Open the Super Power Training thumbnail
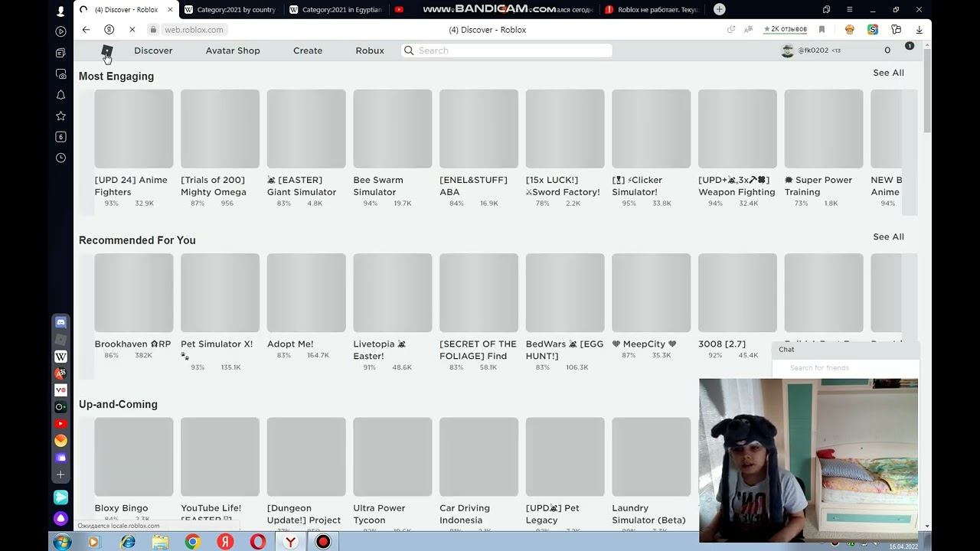Viewport: 980px width, 551px height. click(824, 129)
